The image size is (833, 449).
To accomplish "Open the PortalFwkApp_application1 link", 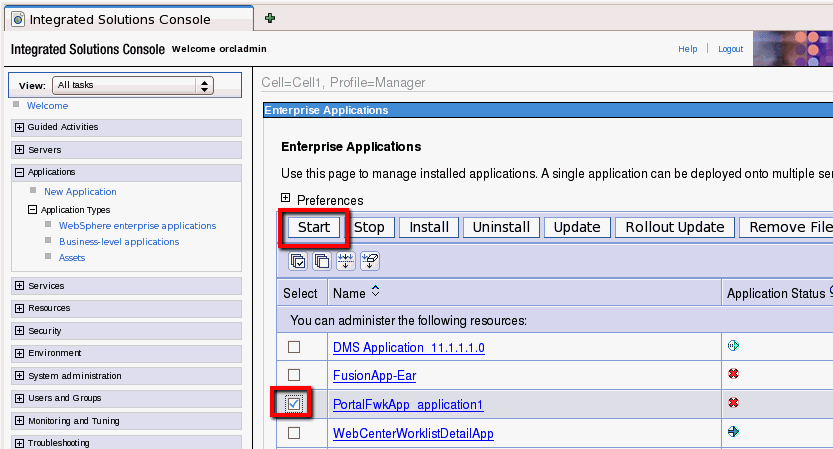I will [408, 404].
